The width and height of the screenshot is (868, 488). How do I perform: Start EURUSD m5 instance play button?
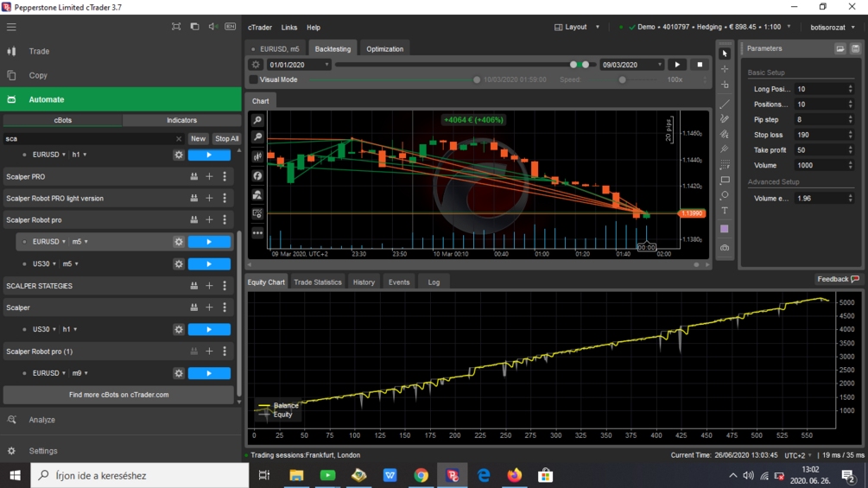pyautogui.click(x=209, y=242)
